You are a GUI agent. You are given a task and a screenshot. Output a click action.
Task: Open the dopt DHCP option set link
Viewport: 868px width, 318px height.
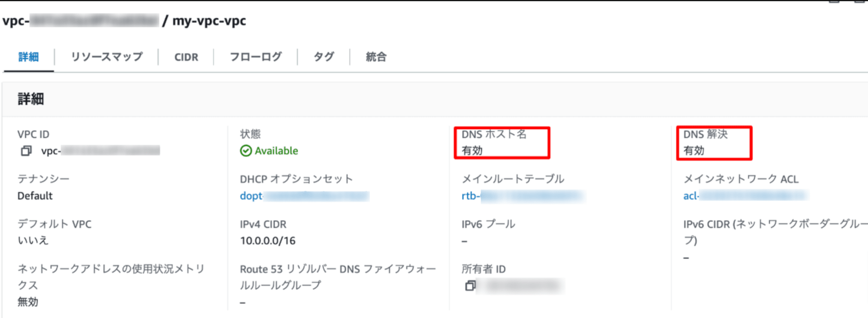[x=304, y=196]
